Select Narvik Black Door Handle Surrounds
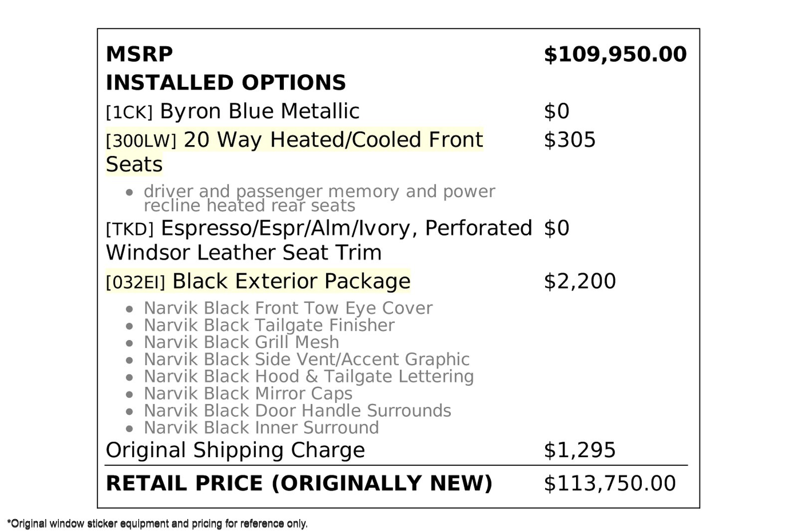Viewport: 798px width, 532px height. (297, 410)
